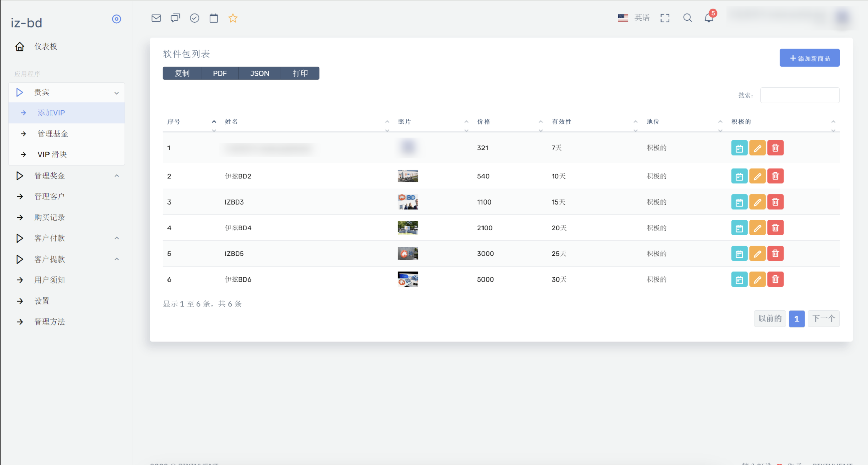Click the 搜索 input field
The width and height of the screenshot is (868, 465).
click(800, 95)
